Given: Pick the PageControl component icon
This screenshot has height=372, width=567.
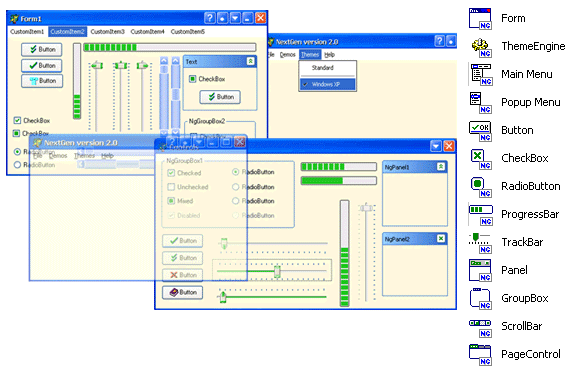Looking at the screenshot, I should click(x=481, y=355).
